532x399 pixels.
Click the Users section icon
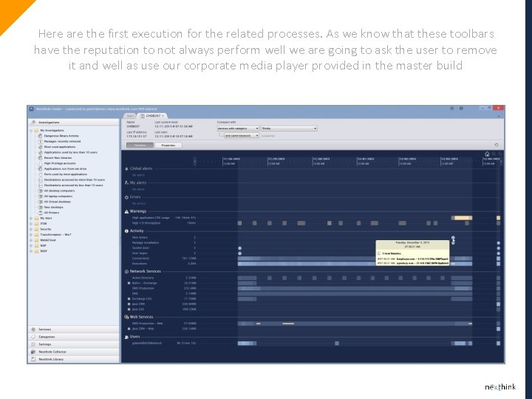coord(126,337)
